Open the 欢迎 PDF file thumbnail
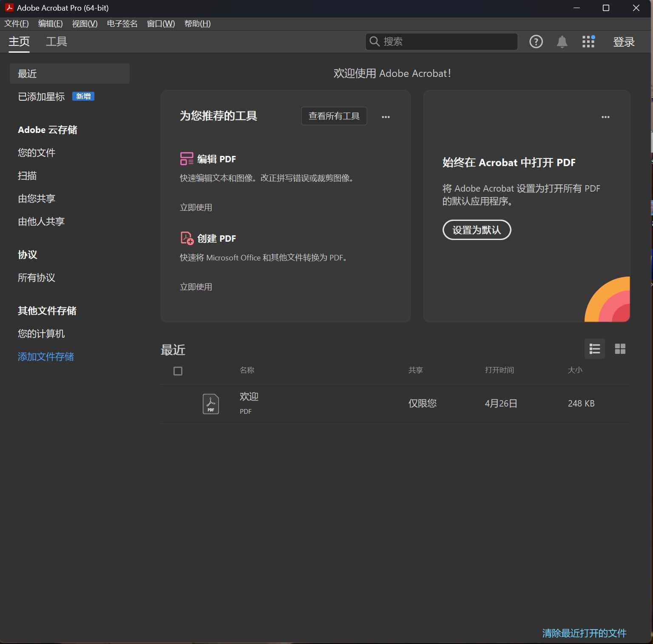Image resolution: width=653 pixels, height=644 pixels. click(x=210, y=403)
